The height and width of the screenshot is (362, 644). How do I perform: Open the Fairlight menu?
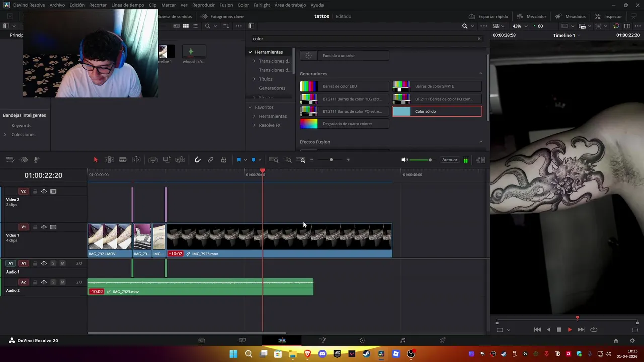[x=262, y=5]
